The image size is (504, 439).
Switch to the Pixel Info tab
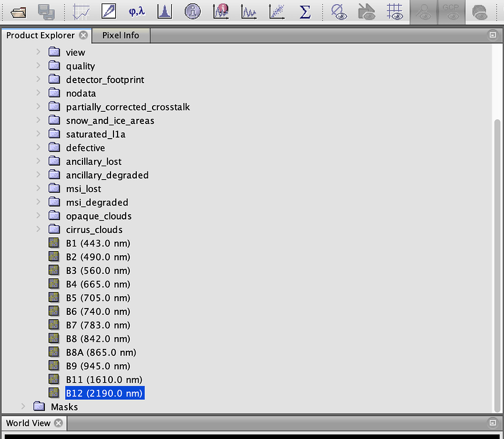(120, 35)
